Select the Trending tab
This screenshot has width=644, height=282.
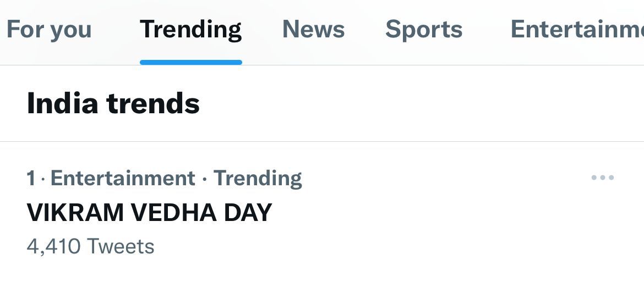click(x=190, y=29)
